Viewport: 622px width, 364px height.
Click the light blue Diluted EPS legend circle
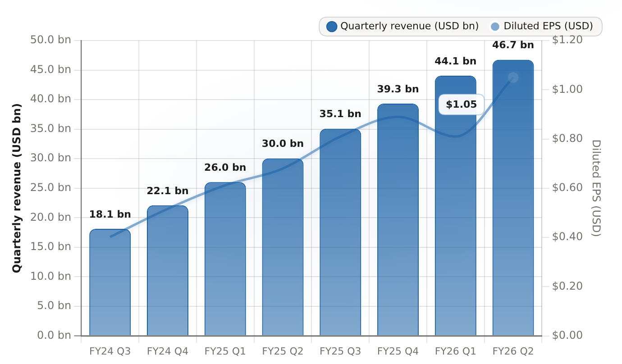coord(495,26)
